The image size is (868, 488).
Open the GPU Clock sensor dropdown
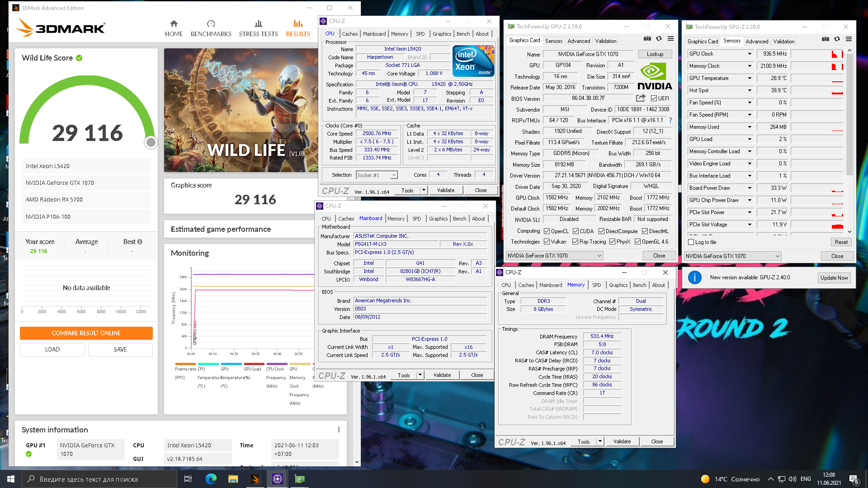point(750,54)
